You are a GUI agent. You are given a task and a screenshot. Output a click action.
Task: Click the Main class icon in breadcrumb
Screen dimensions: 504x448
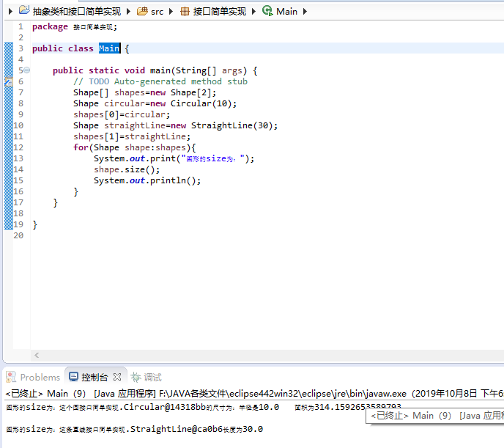click(x=267, y=10)
